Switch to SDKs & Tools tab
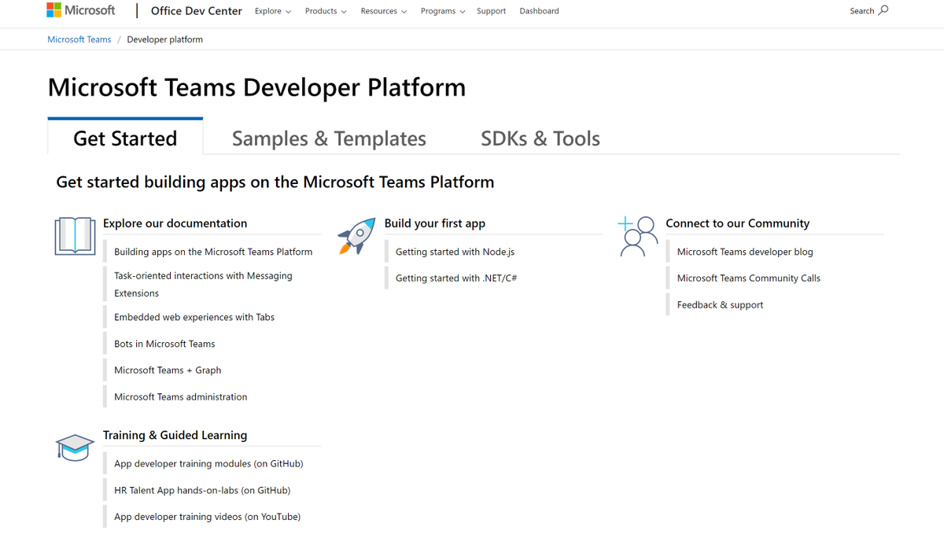This screenshot has width=944, height=560. 540,138
